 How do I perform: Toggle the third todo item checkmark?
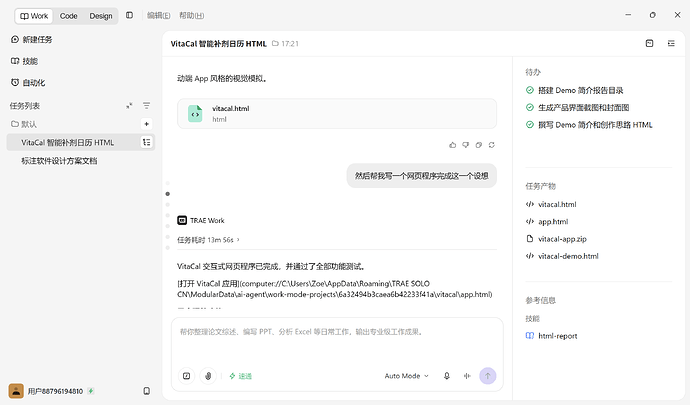point(530,125)
